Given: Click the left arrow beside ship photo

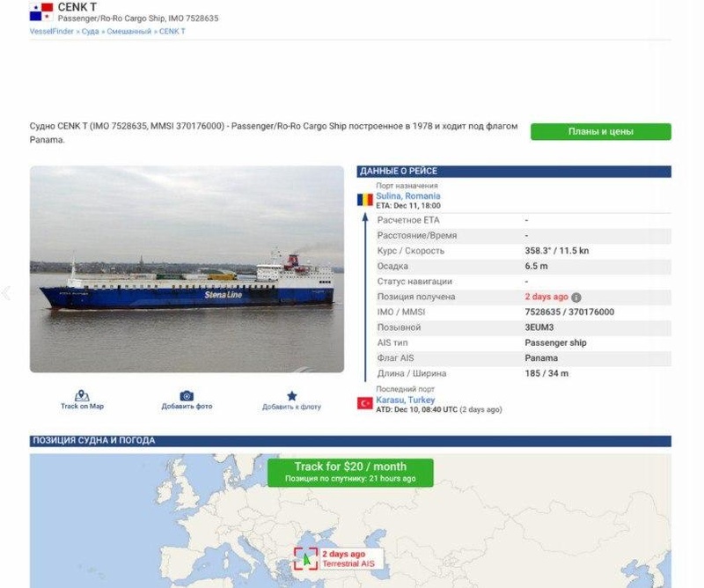Looking at the screenshot, I should tap(6, 293).
